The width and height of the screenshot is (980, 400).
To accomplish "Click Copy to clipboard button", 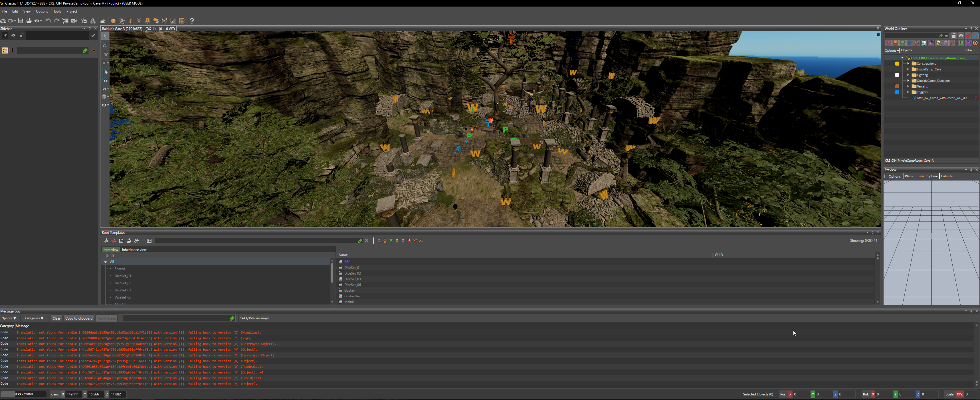I will coord(79,318).
